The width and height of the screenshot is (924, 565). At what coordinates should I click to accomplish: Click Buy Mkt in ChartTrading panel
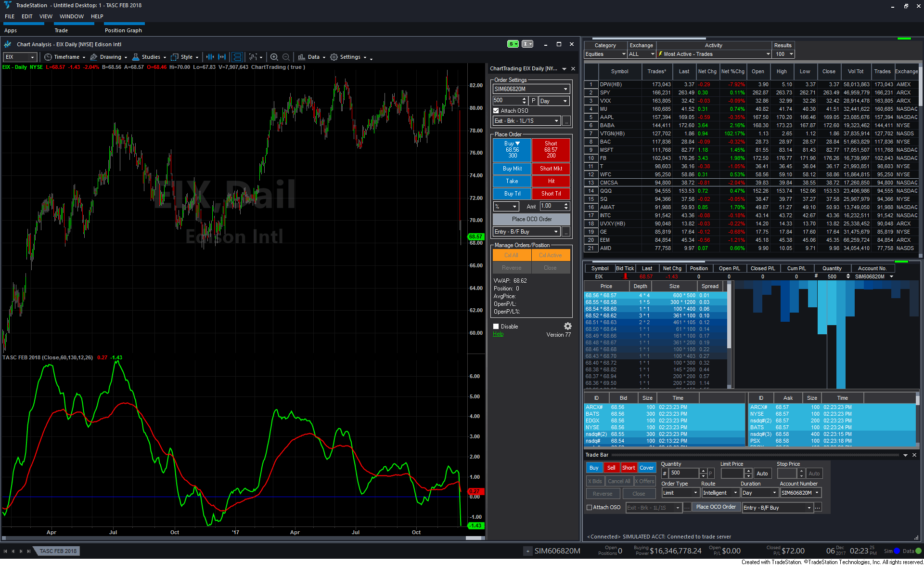coord(512,169)
